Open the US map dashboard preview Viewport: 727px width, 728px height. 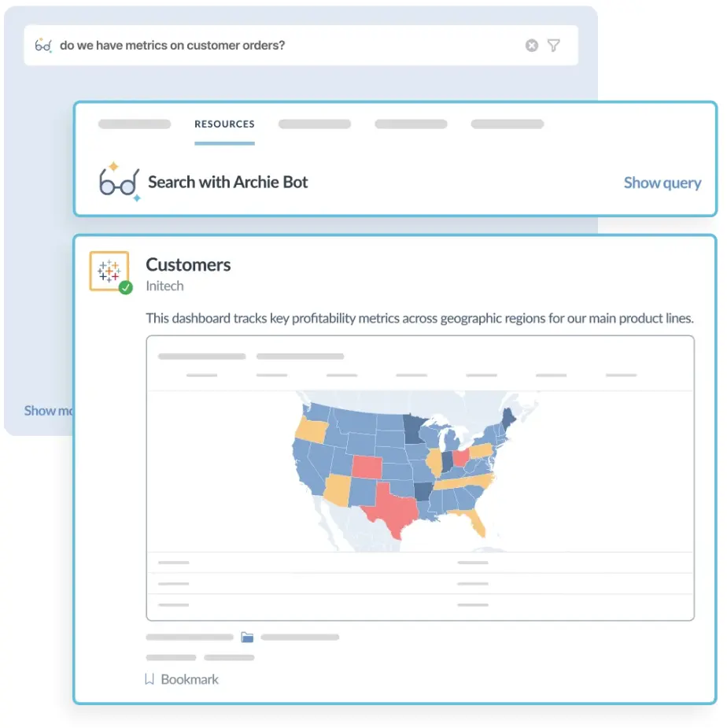point(420,479)
